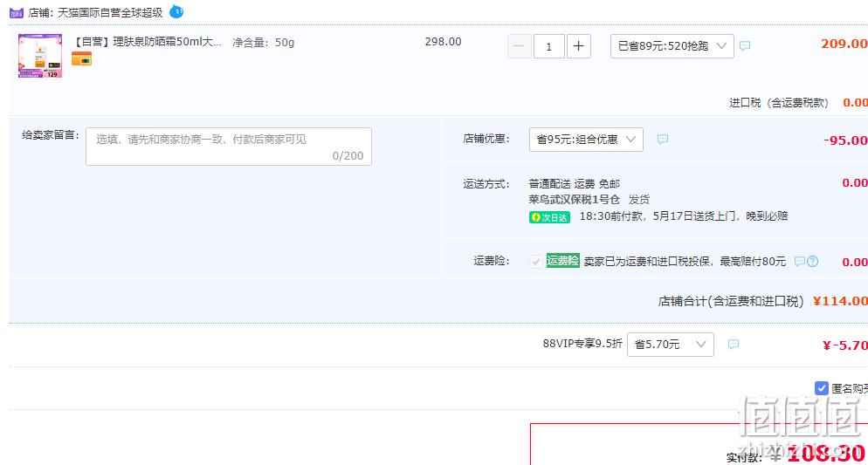Viewport: 868px width, 465px height.
Task: Click the 进口税（含运费税款） label
Action: click(x=779, y=103)
